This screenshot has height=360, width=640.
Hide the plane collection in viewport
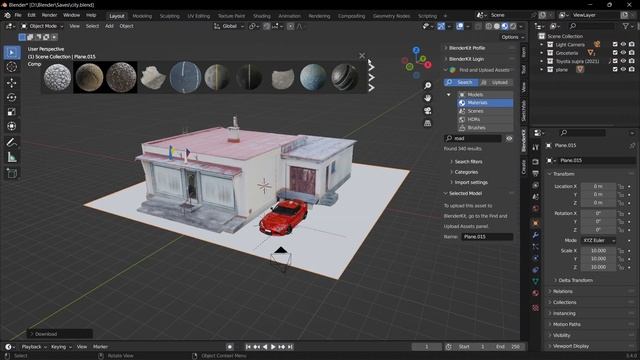623,69
